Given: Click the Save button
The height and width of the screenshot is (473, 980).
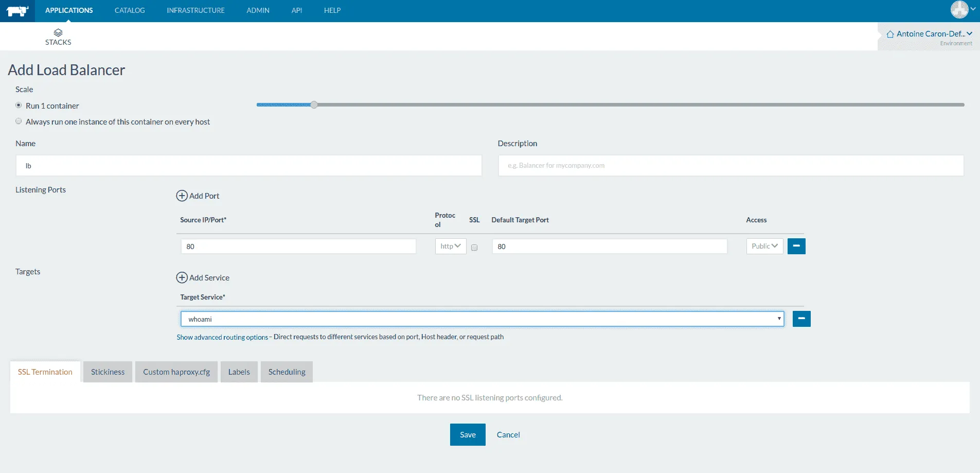Looking at the screenshot, I should click(x=467, y=434).
